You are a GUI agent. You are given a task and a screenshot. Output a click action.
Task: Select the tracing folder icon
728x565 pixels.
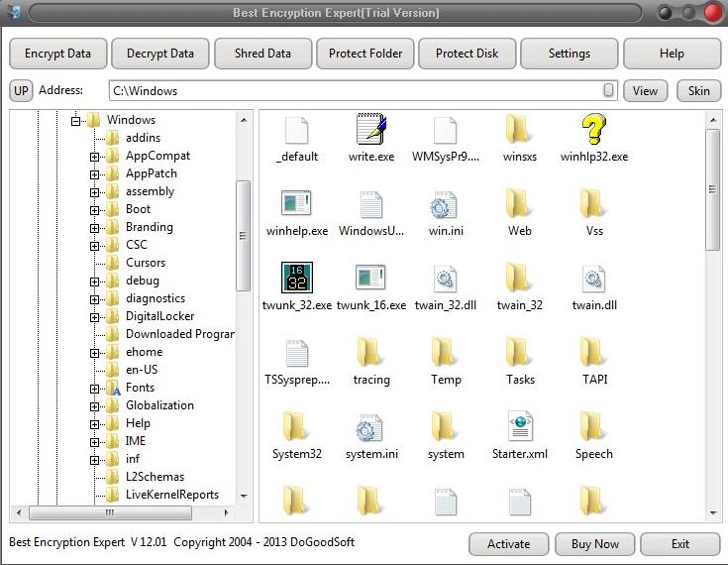click(370, 352)
